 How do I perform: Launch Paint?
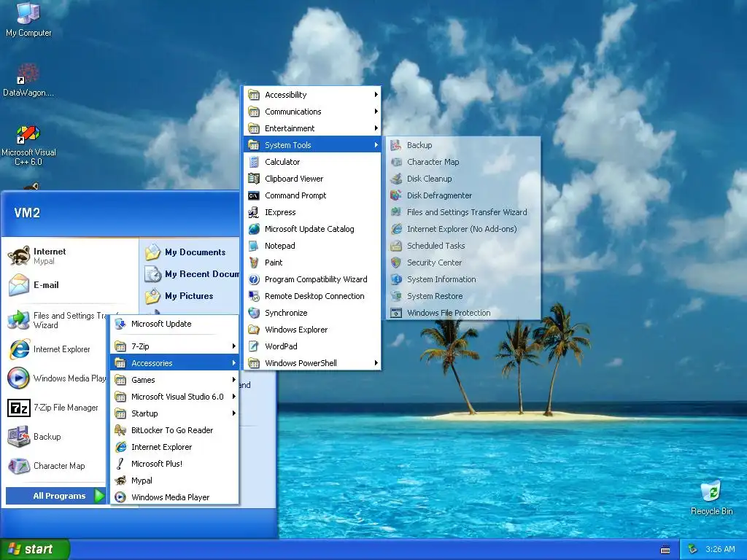[312, 262]
